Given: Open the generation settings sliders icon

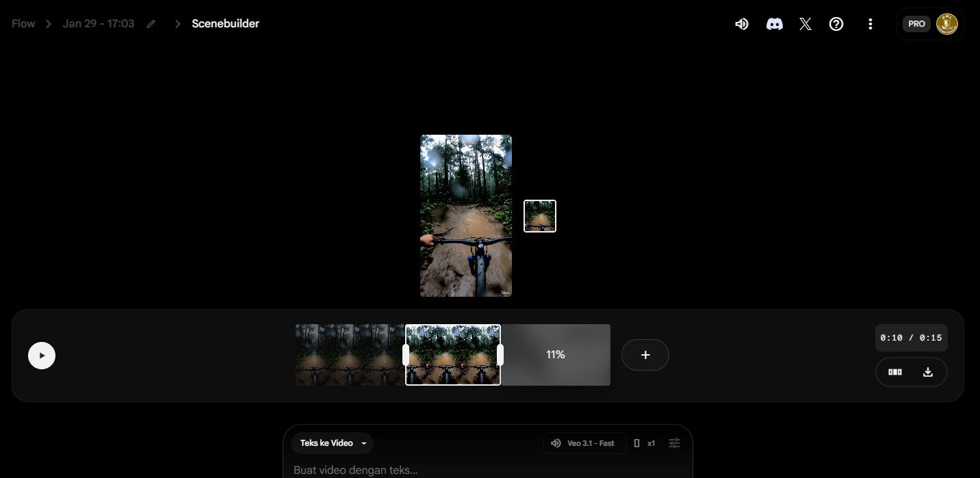Looking at the screenshot, I should tap(674, 443).
